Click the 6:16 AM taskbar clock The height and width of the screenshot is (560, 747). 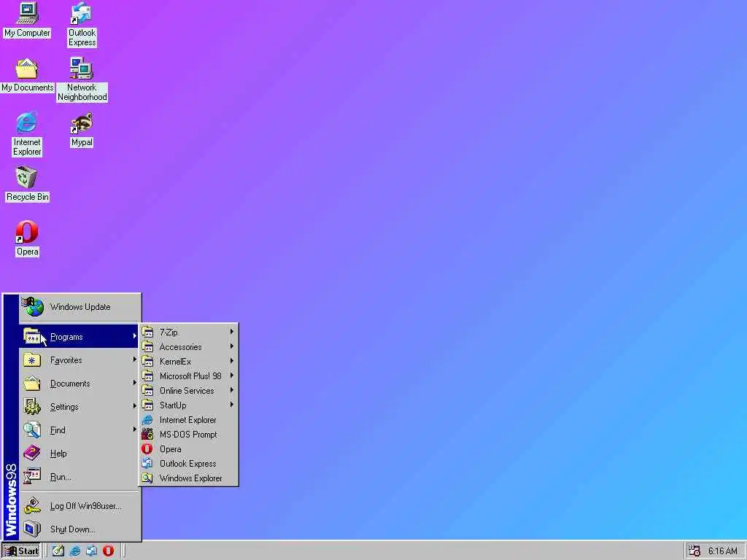[722, 551]
